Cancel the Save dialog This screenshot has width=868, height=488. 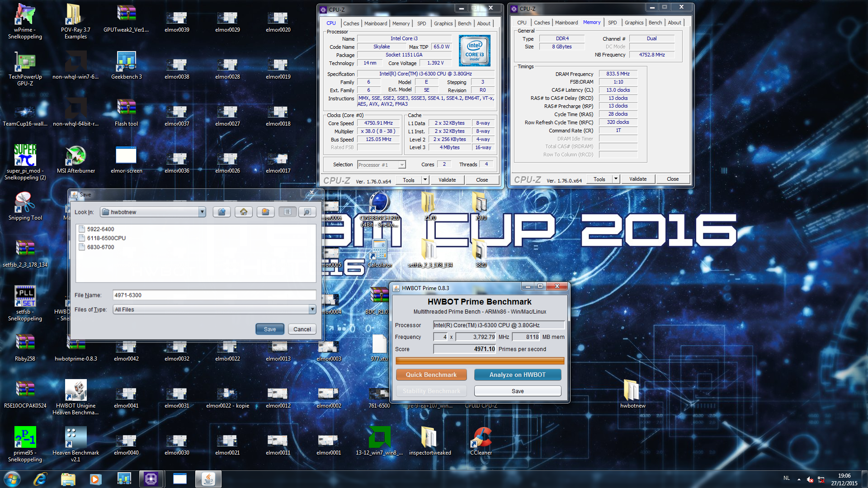click(302, 329)
